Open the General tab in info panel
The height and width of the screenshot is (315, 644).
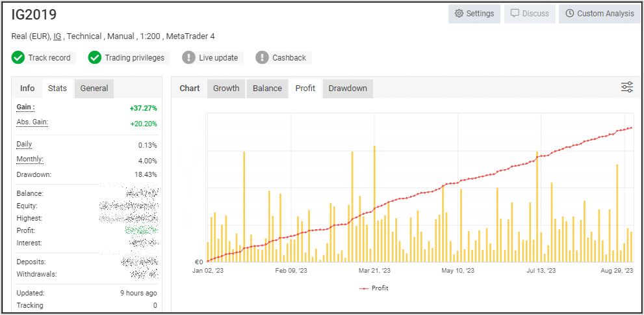point(94,89)
